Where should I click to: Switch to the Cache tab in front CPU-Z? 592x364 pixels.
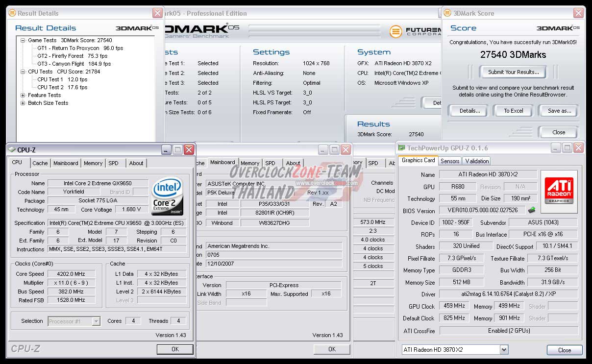pos(40,163)
